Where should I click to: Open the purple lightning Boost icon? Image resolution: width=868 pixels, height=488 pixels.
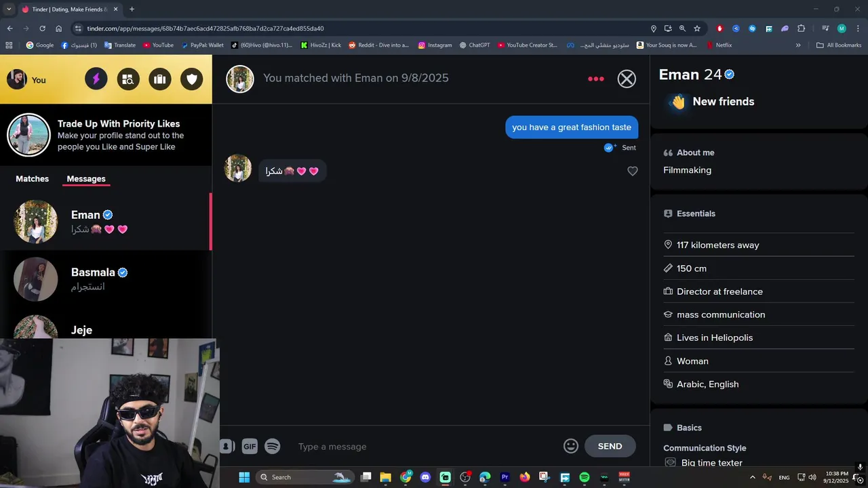click(x=96, y=79)
